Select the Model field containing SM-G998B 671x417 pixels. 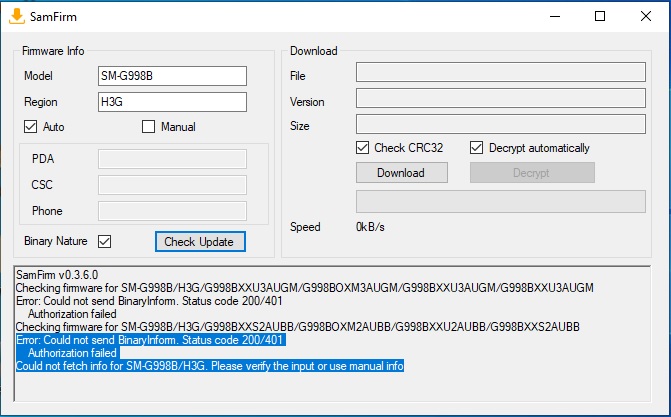172,76
